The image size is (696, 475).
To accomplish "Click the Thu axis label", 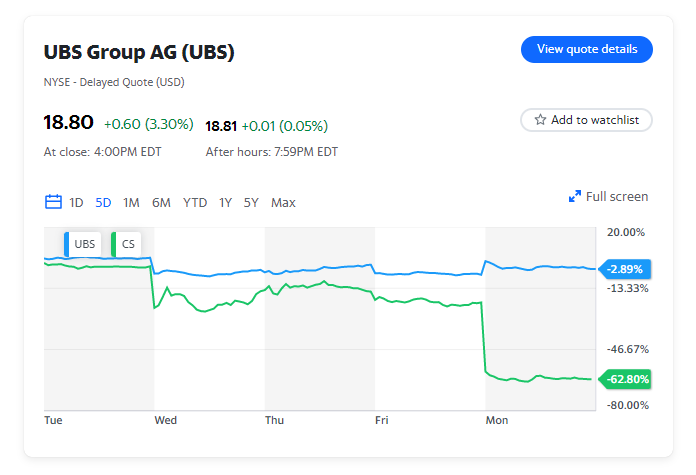I will [x=274, y=420].
